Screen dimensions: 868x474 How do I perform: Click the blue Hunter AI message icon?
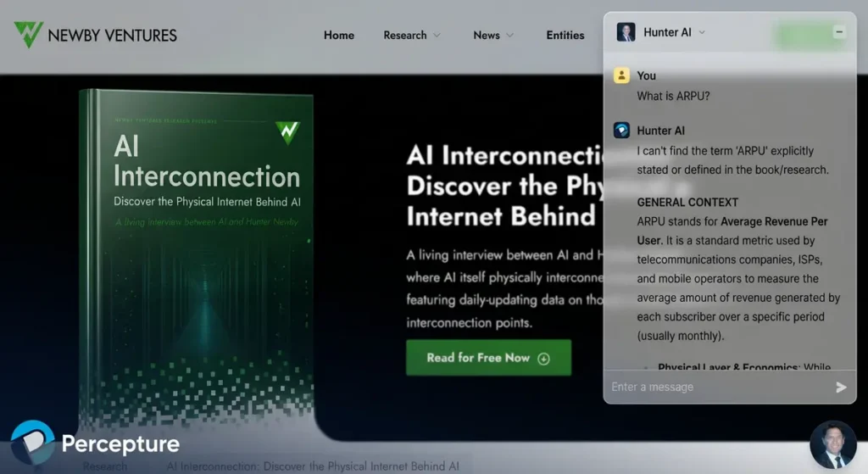click(x=622, y=131)
